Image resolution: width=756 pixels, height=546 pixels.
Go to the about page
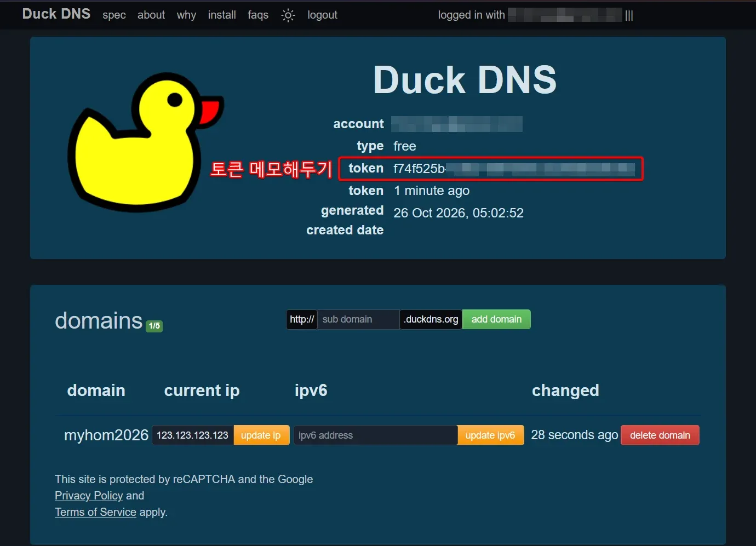pyautogui.click(x=151, y=15)
